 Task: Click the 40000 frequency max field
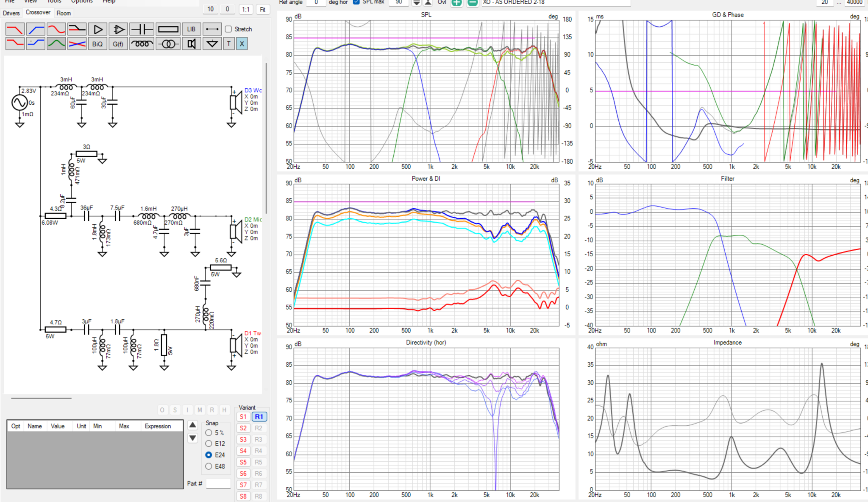[x=854, y=2]
